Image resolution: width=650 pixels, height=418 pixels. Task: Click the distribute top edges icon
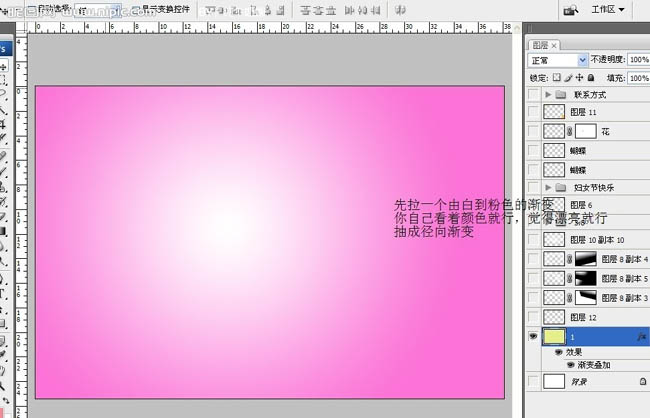(x=306, y=10)
